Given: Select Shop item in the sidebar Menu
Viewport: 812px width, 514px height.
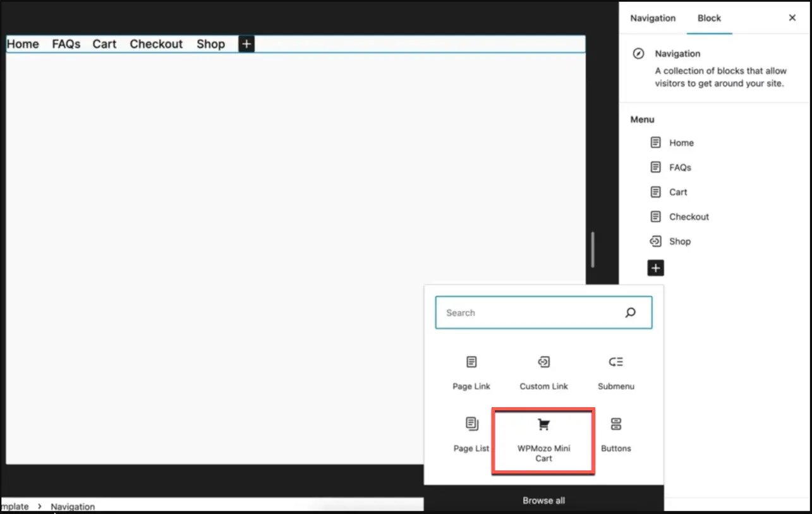Looking at the screenshot, I should [x=679, y=242].
